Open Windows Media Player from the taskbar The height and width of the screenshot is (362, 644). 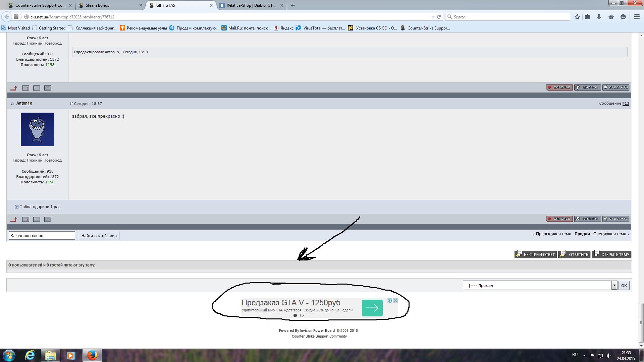pos(71,355)
